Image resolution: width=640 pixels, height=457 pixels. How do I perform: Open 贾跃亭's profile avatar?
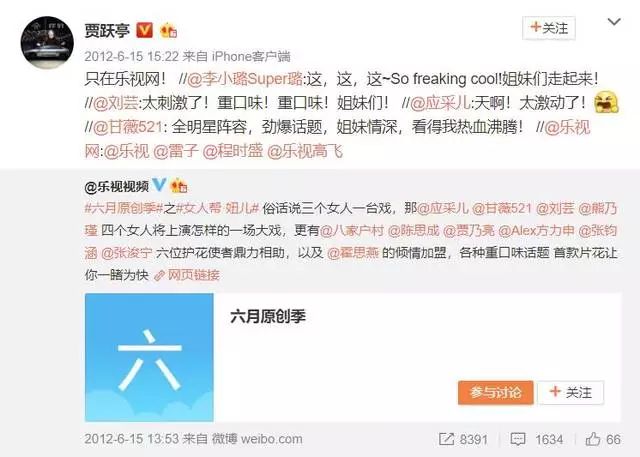pyautogui.click(x=47, y=42)
